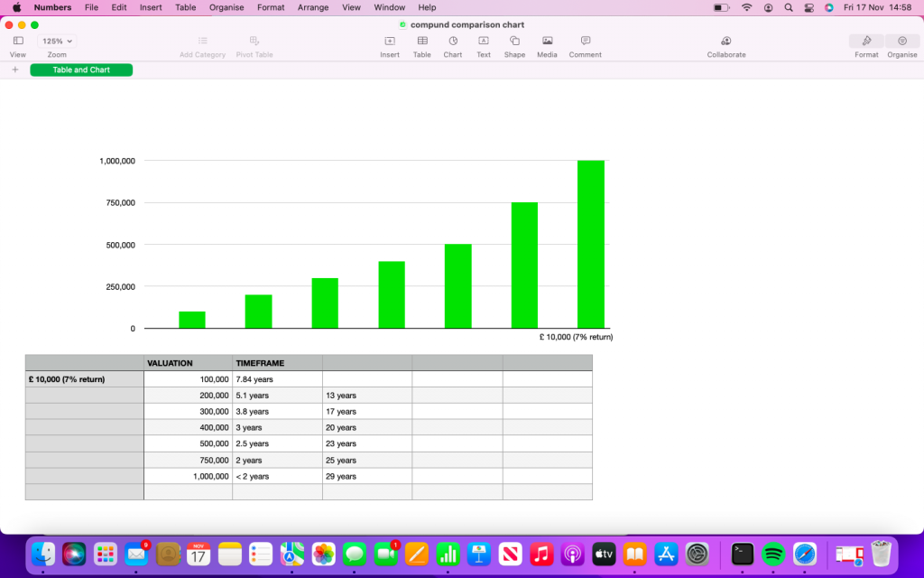Viewport: 924px width, 578px height.
Task: Open the Format menu in menu bar
Action: pos(271,7)
